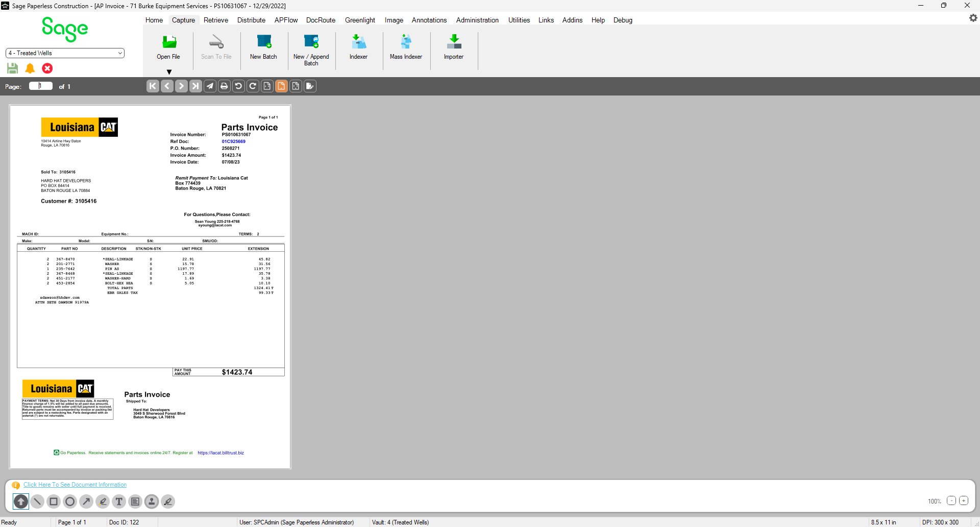Open the Utilities menu
Screen dimensions: 980x527
tap(519, 20)
